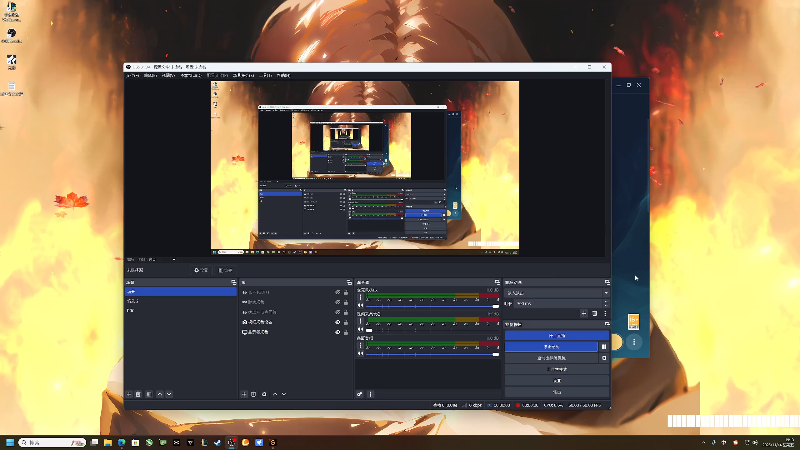Pop out the Audio Mixer dock using header icon
800x450 pixels.
497,283
